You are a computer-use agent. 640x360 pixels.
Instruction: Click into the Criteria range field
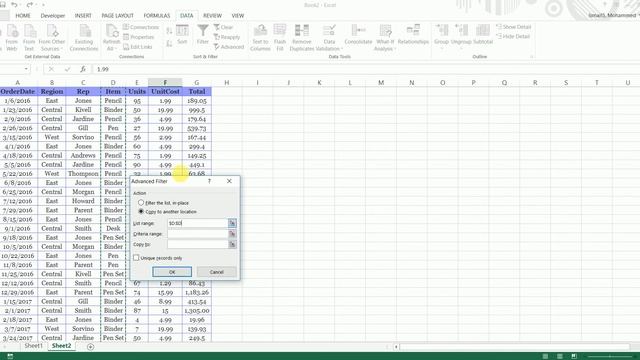coord(198,234)
